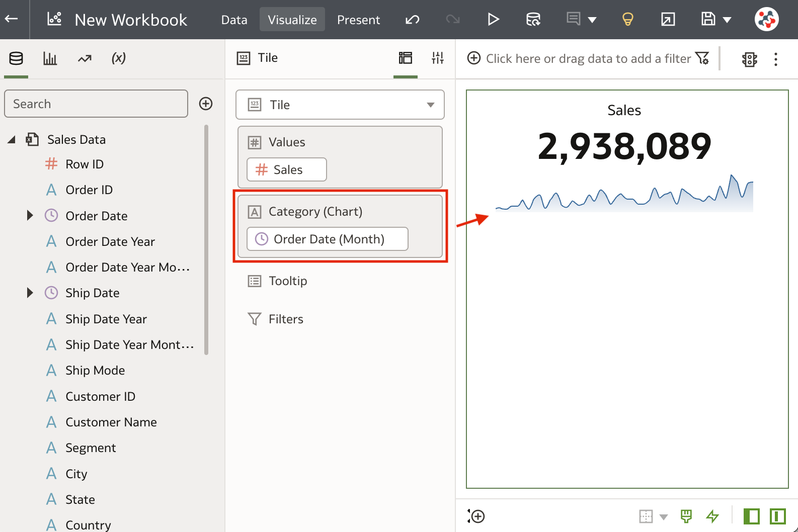The image size is (798, 532).
Task: Click the Sales value pill
Action: 287,169
